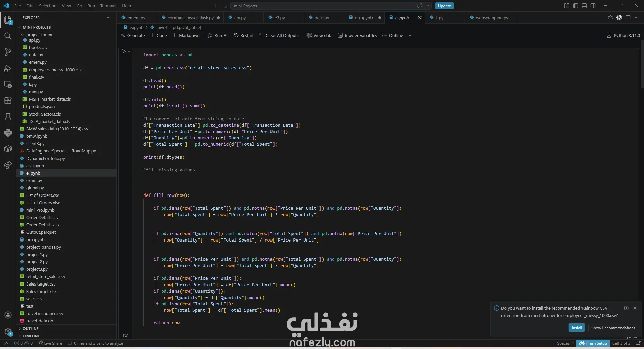Split the editor to the right
Viewport: 644px width, 349px height.
click(628, 18)
